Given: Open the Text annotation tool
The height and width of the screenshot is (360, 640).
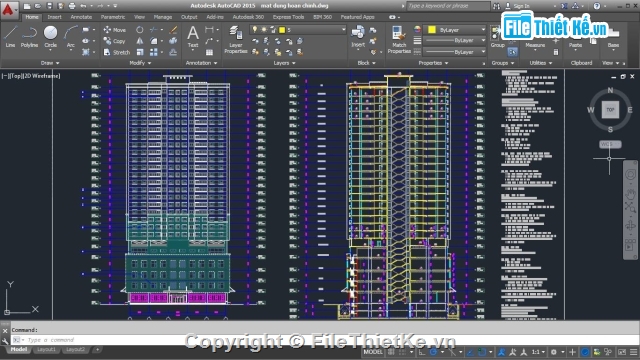Looking at the screenshot, I should (x=193, y=36).
